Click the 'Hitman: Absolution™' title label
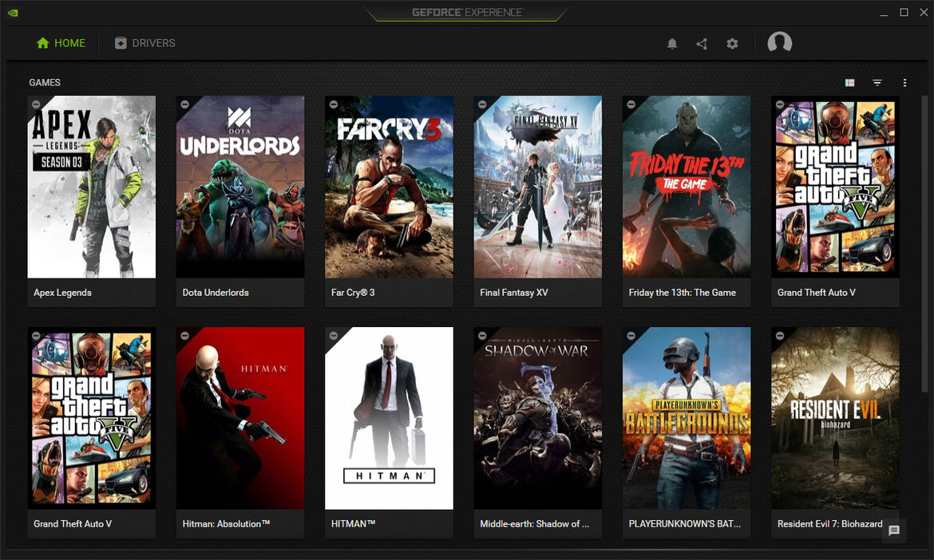The image size is (934, 560). pos(227,524)
